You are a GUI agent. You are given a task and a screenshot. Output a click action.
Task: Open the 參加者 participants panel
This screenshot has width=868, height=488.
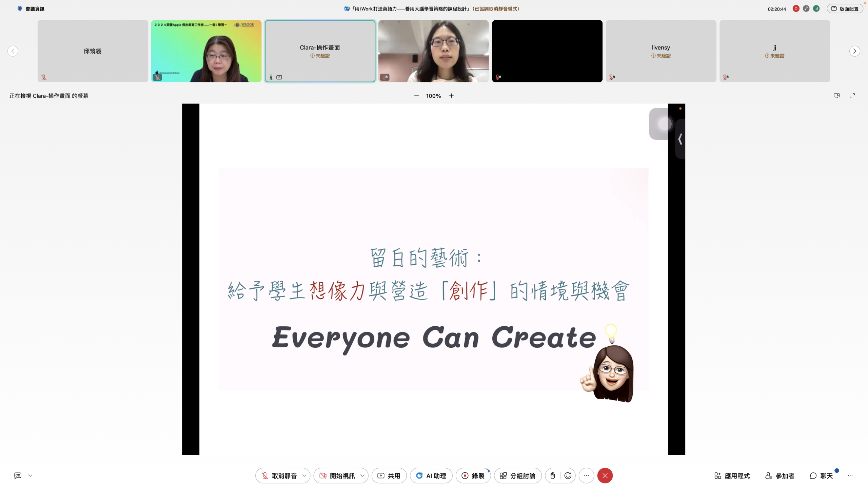[780, 475]
